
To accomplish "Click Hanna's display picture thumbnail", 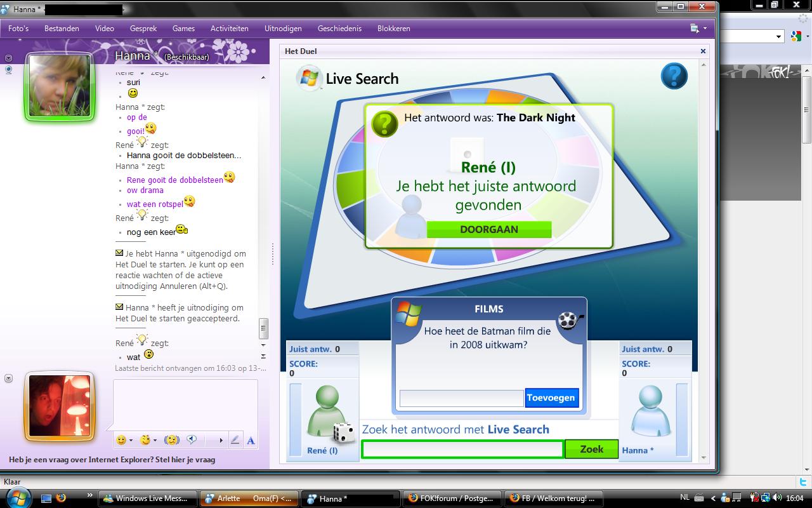I will click(x=60, y=86).
